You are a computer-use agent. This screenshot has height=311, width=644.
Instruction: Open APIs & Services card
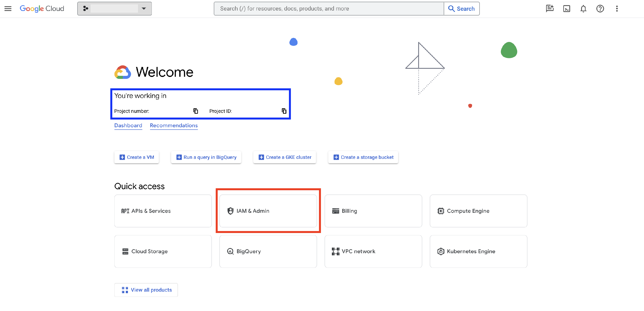(163, 211)
